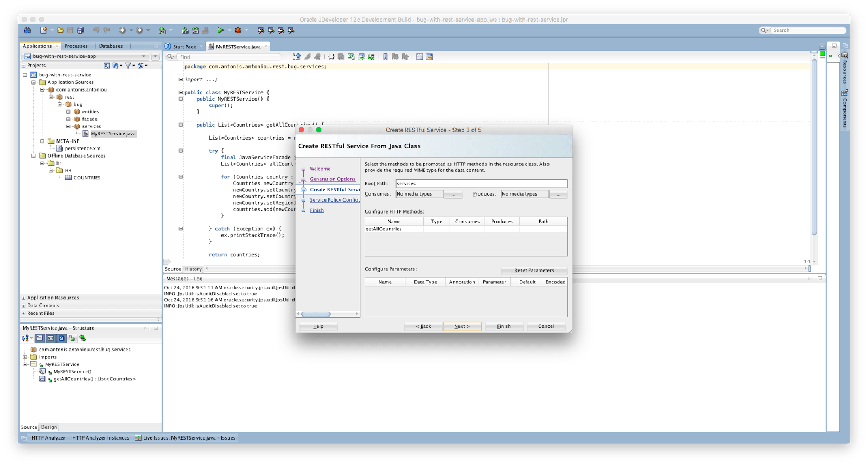Viewport: 868px width, 465px height.
Task: Toggle Show Public Members Only lock button
Action: (72, 338)
